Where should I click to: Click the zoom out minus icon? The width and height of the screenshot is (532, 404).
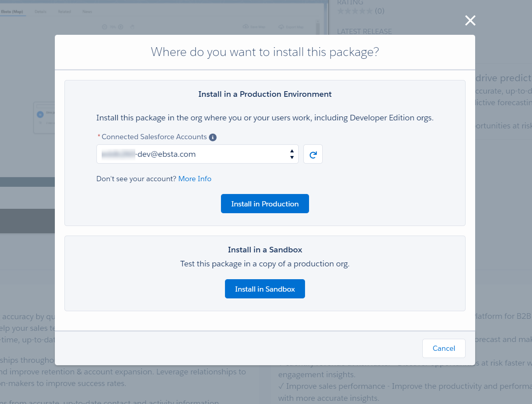(x=104, y=27)
